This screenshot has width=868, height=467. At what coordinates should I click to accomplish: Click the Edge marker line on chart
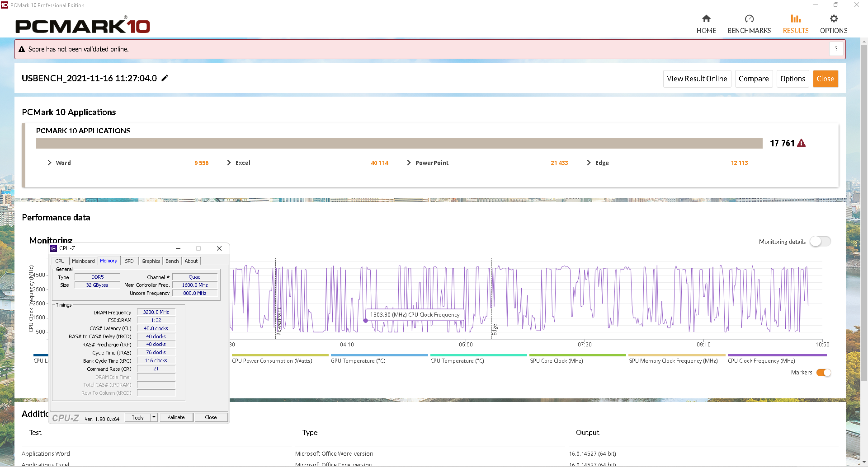tap(491, 298)
